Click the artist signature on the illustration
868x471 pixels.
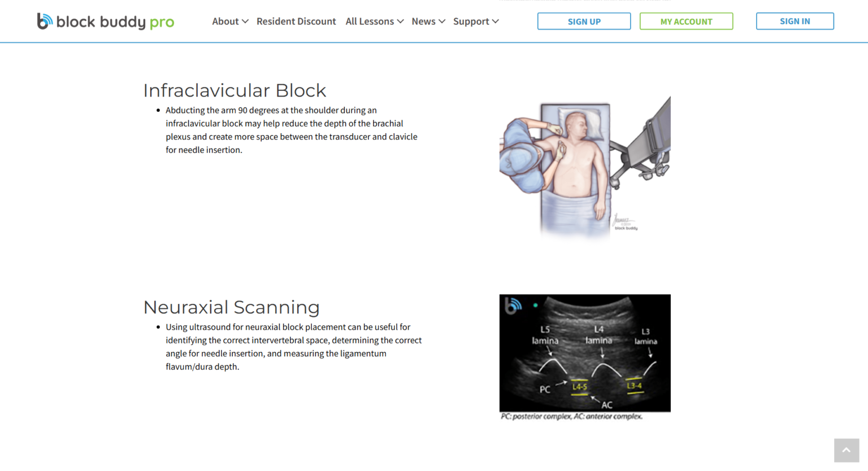click(623, 221)
